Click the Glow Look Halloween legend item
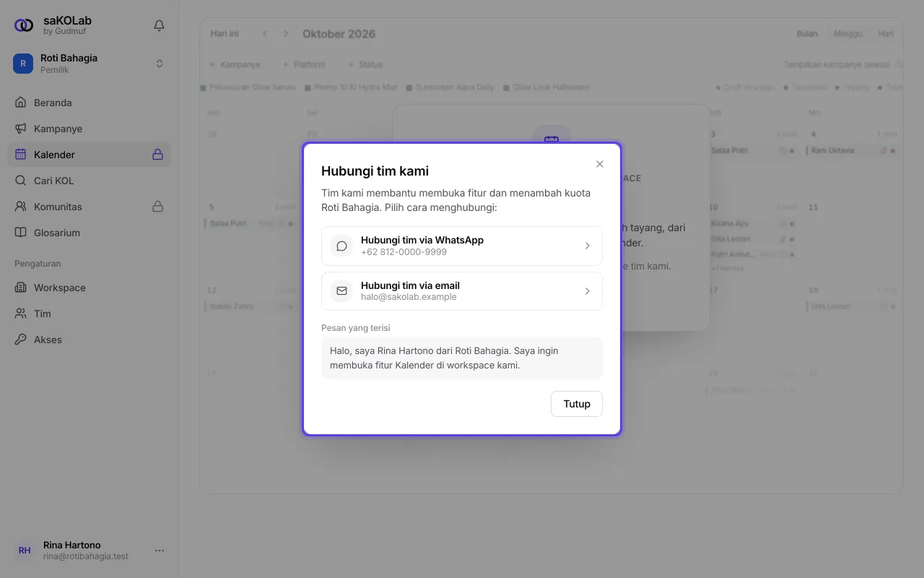 [x=546, y=87]
